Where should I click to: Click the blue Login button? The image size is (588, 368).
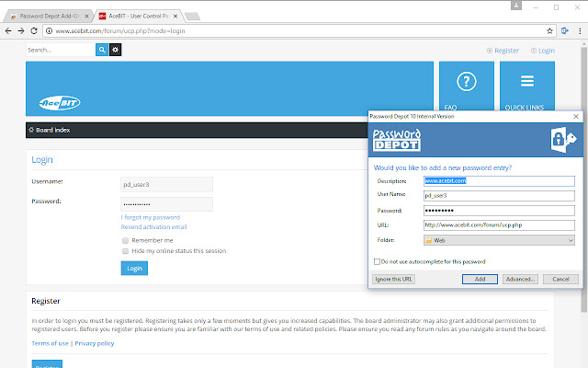click(x=134, y=268)
